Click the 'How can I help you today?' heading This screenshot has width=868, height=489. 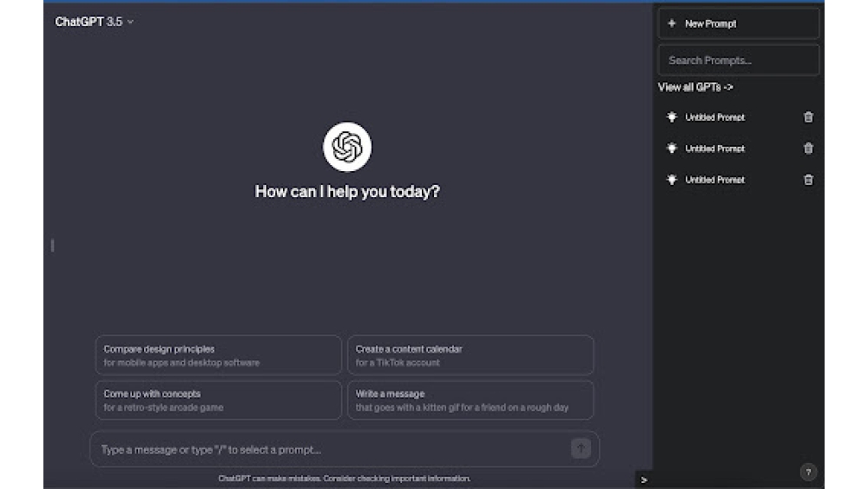[347, 192]
